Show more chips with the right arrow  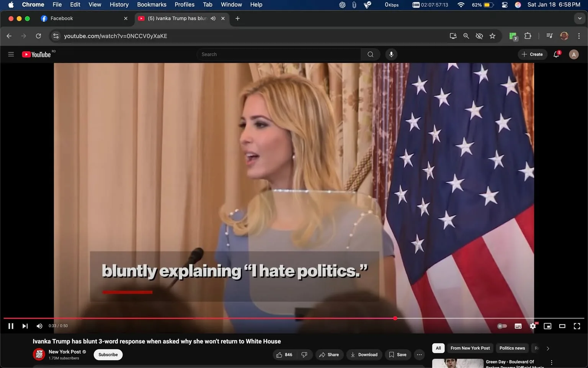(547, 348)
